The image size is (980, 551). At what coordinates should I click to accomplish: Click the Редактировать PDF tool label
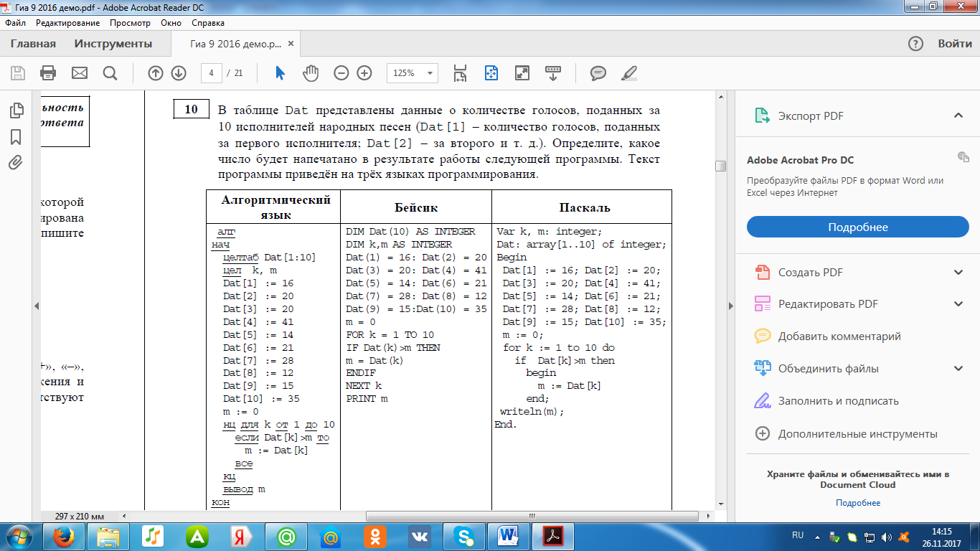(829, 304)
